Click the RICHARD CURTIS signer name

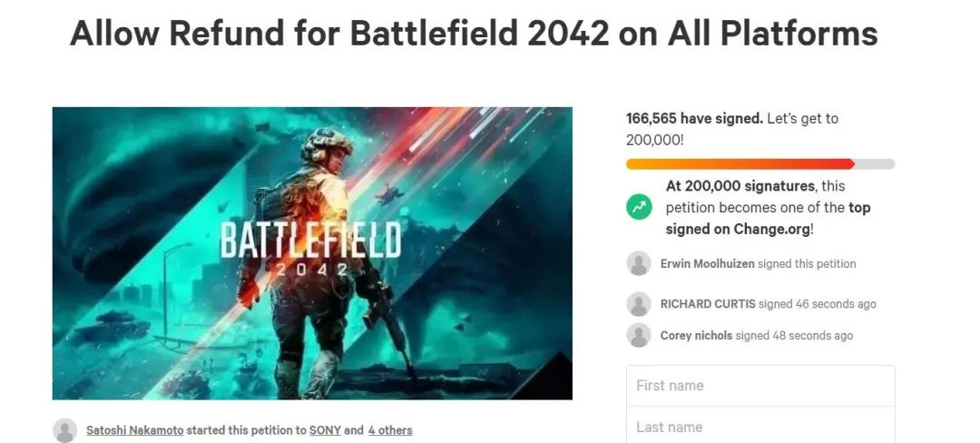(x=708, y=304)
